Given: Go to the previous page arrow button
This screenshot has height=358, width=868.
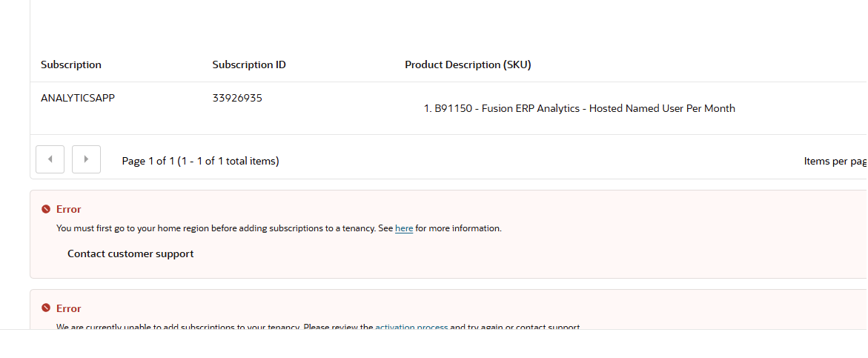Looking at the screenshot, I should (x=50, y=159).
